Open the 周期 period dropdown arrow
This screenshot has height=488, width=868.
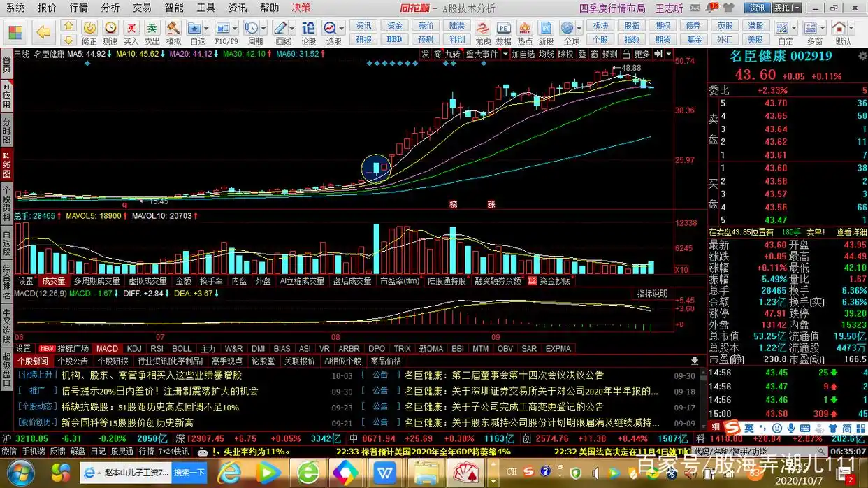tap(262, 28)
